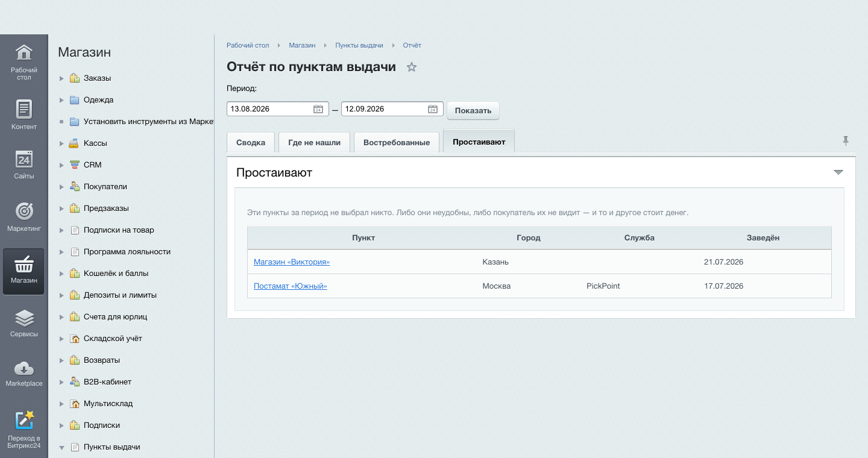Collapse the Простаивают section arrow
The width and height of the screenshot is (868, 458).
tap(838, 172)
